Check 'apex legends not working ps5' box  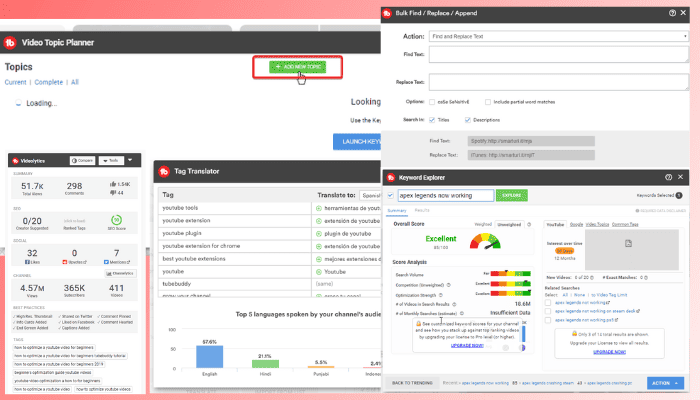[x=548, y=320]
